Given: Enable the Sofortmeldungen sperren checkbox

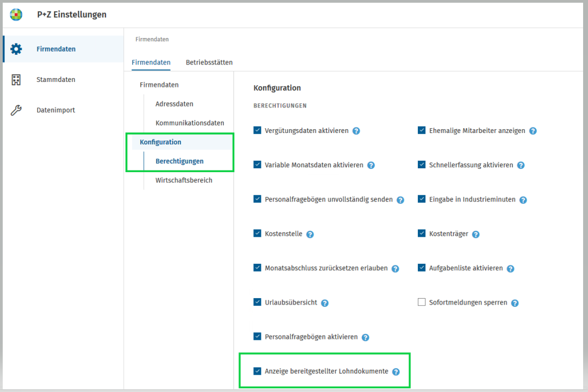Looking at the screenshot, I should click(422, 302).
